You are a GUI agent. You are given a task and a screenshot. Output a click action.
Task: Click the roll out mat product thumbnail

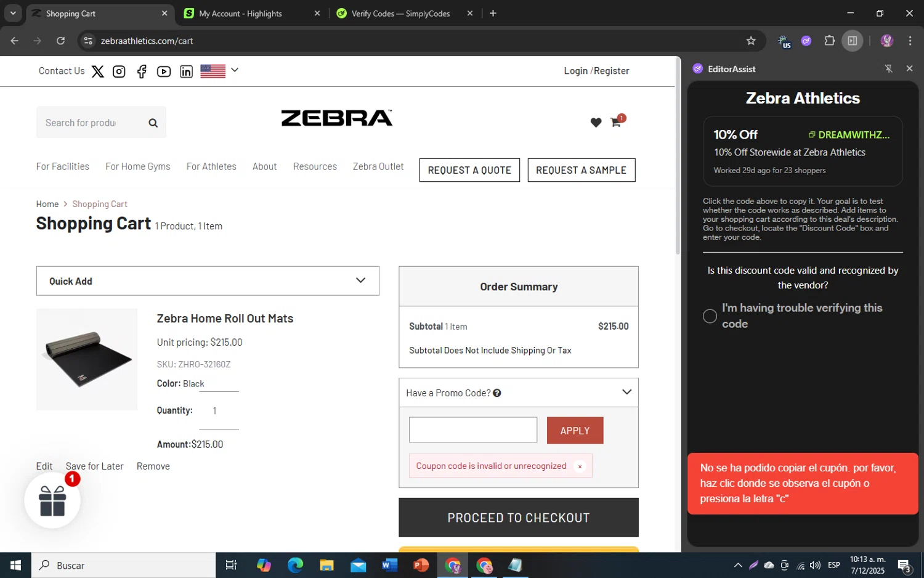pyautogui.click(x=87, y=359)
